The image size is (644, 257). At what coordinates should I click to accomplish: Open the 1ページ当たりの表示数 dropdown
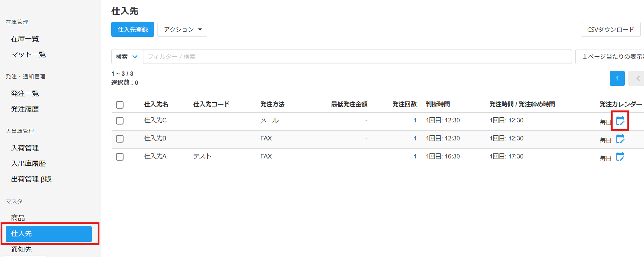pyautogui.click(x=610, y=57)
